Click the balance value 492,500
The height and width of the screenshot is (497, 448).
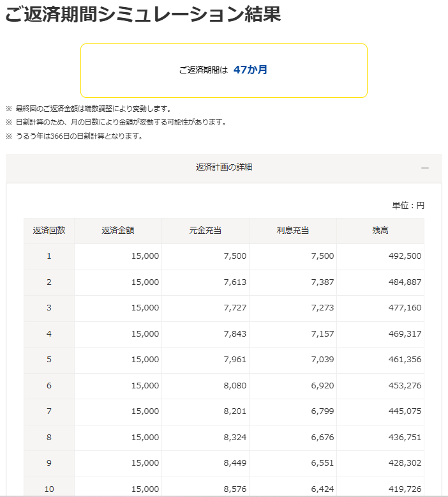(x=405, y=256)
